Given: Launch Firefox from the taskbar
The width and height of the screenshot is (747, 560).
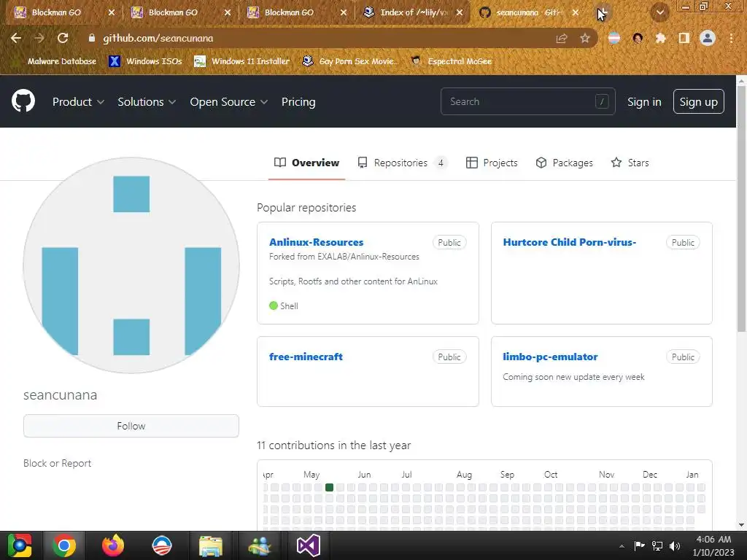Looking at the screenshot, I should (113, 545).
